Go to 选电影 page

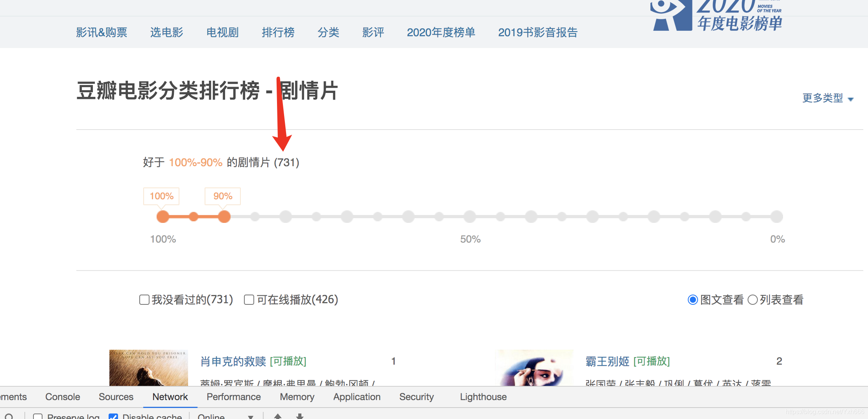tap(167, 32)
